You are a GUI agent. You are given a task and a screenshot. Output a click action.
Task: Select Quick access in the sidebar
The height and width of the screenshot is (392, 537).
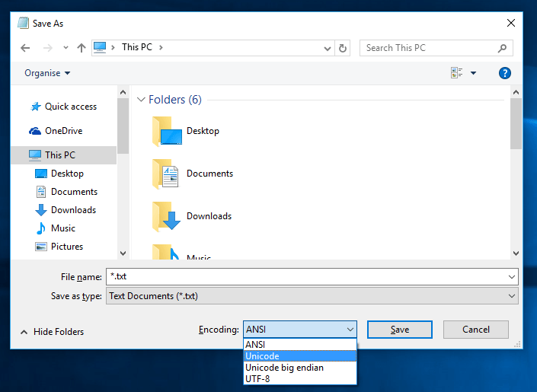(70, 107)
